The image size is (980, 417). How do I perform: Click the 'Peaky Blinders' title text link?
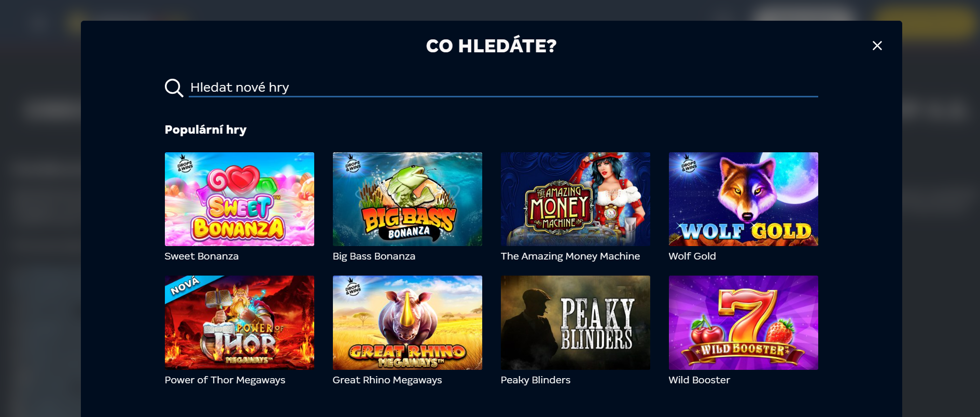point(536,380)
